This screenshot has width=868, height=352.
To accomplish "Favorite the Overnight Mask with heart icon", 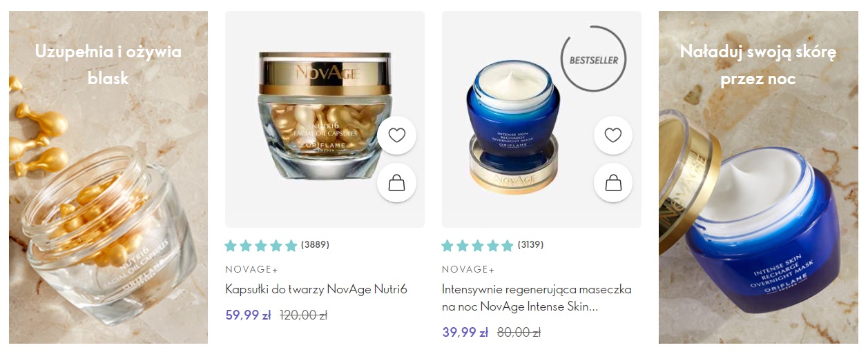I will point(613,135).
